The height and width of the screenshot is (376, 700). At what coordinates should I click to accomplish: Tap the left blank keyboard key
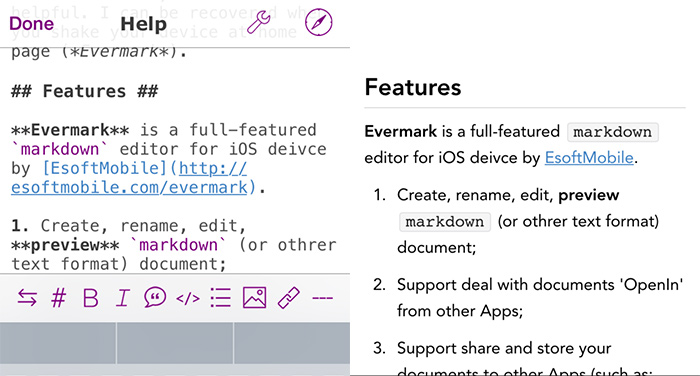(x=58, y=343)
